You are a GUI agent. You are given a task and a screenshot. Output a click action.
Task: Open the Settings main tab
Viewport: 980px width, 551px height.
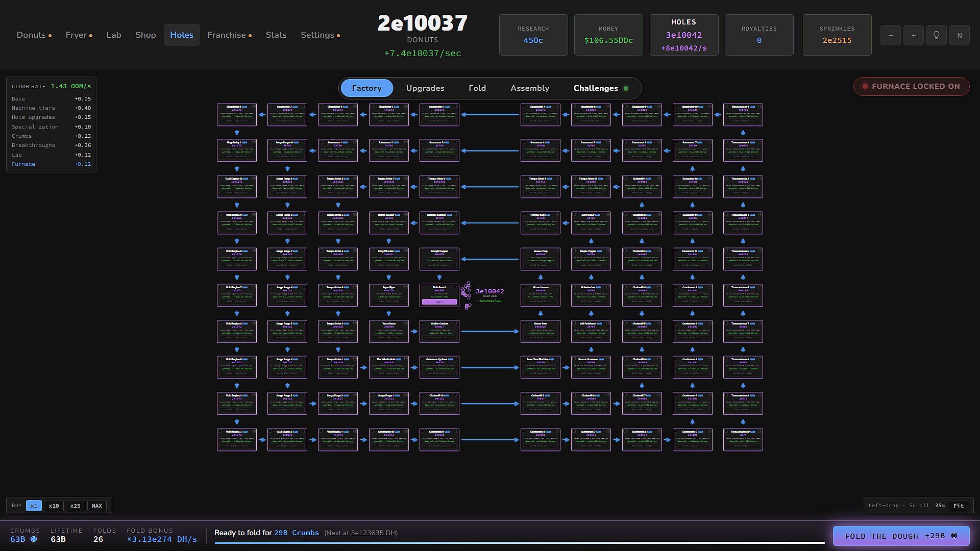pos(320,35)
